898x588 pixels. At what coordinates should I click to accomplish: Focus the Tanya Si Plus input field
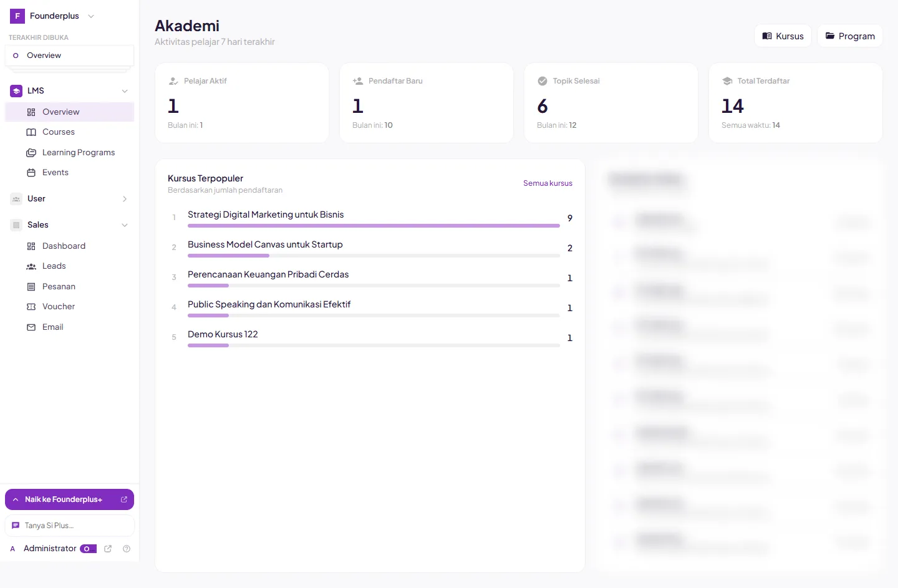click(x=69, y=526)
